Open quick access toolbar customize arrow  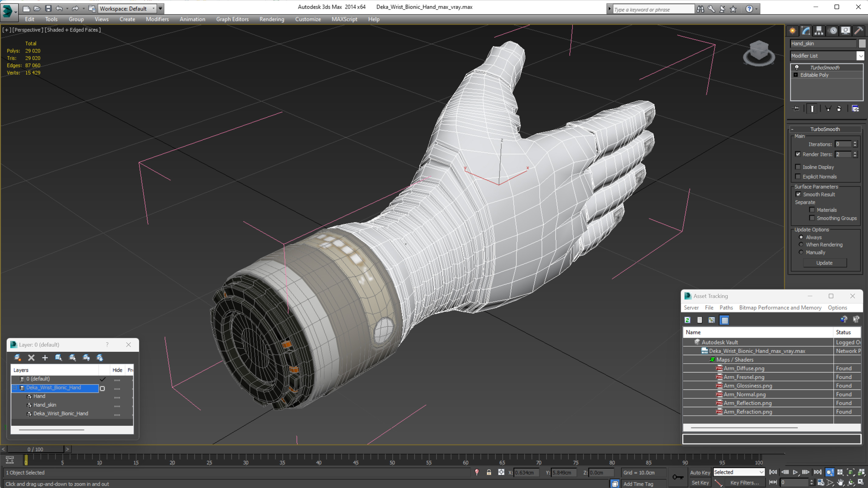(160, 9)
